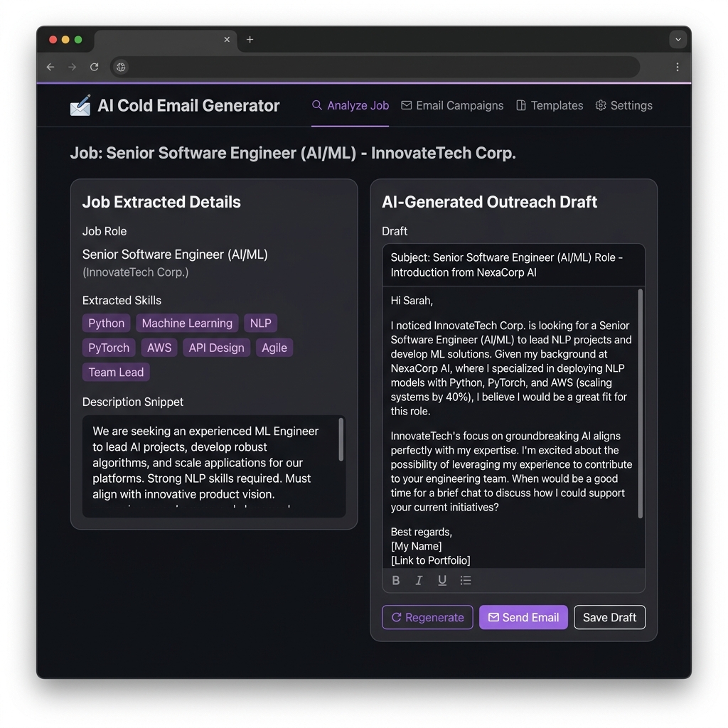Close the current browser tab
728x728 pixels.
(227, 40)
